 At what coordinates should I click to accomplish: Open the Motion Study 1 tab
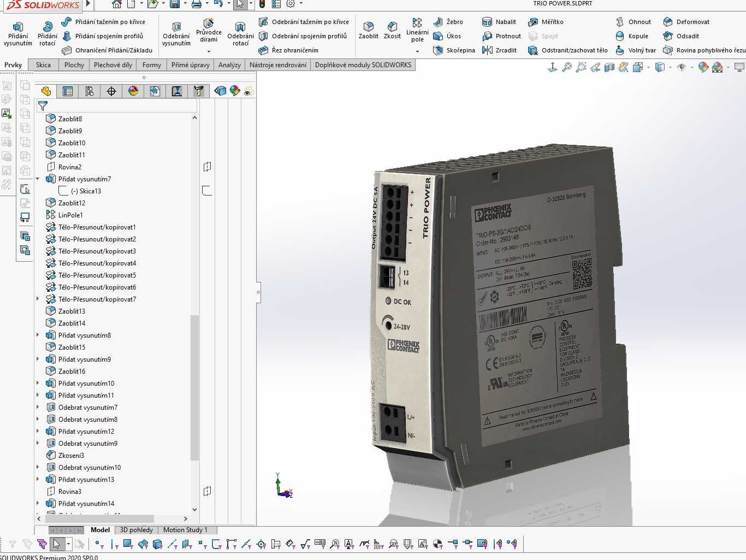coord(185,530)
